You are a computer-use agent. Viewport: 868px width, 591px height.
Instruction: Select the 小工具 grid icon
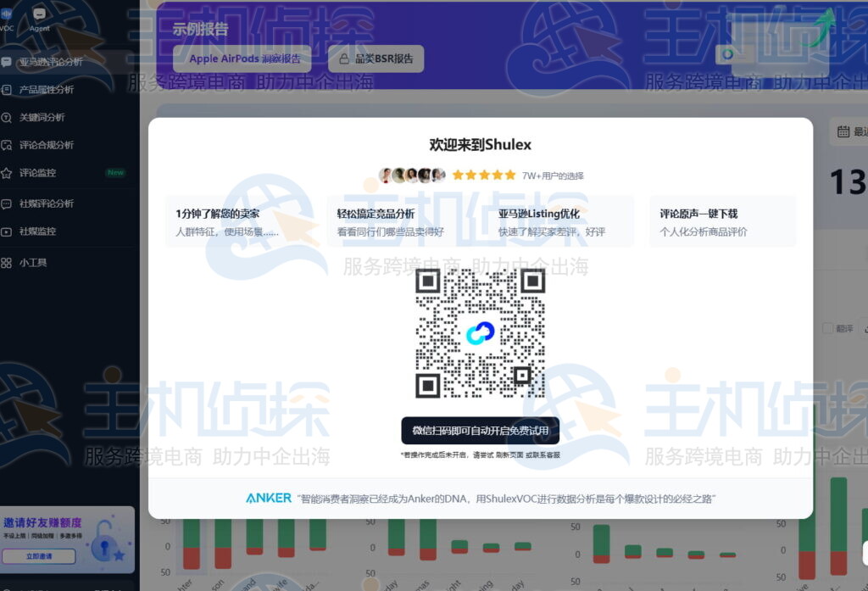[7, 263]
